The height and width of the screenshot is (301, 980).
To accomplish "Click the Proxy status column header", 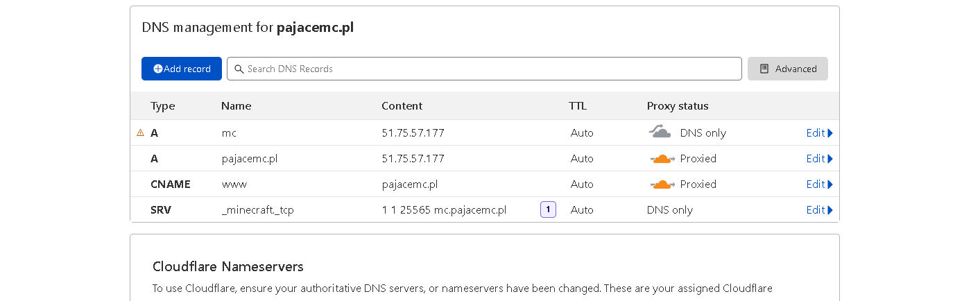I will point(678,106).
